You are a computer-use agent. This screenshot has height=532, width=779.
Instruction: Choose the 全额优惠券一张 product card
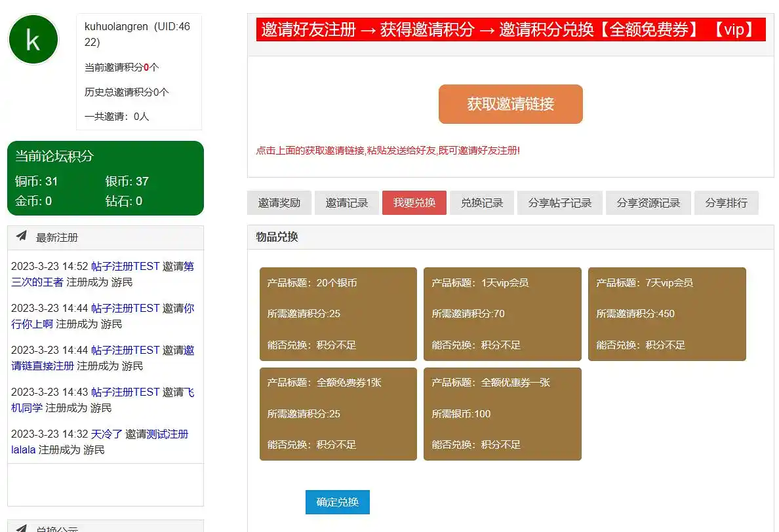click(502, 413)
